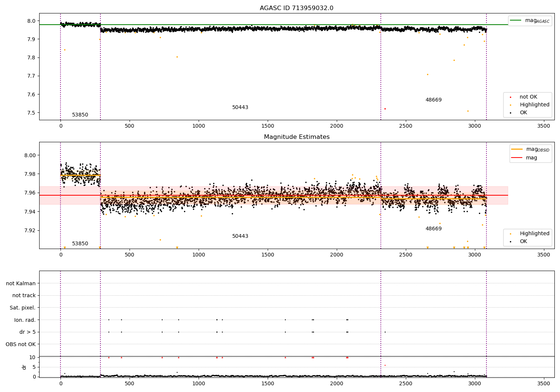Click the isolated red point in the dr plot
The width and height of the screenshot is (560, 392).
(x=385, y=365)
